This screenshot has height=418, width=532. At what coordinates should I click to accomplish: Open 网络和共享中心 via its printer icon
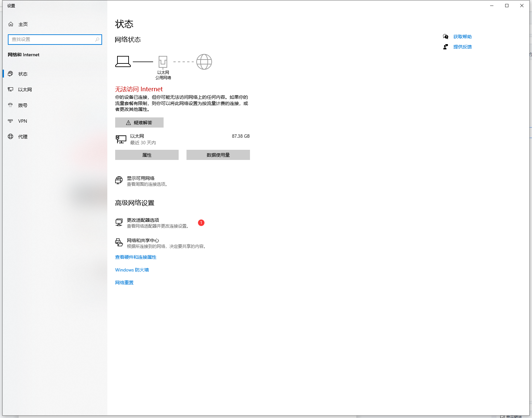[119, 243]
